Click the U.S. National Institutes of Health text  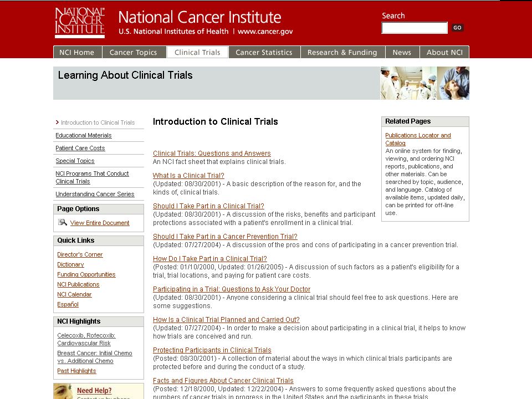click(x=173, y=32)
